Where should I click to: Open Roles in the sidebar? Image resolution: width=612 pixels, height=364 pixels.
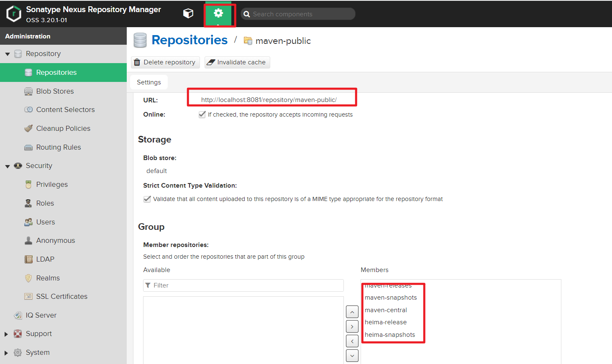pyautogui.click(x=63, y=203)
